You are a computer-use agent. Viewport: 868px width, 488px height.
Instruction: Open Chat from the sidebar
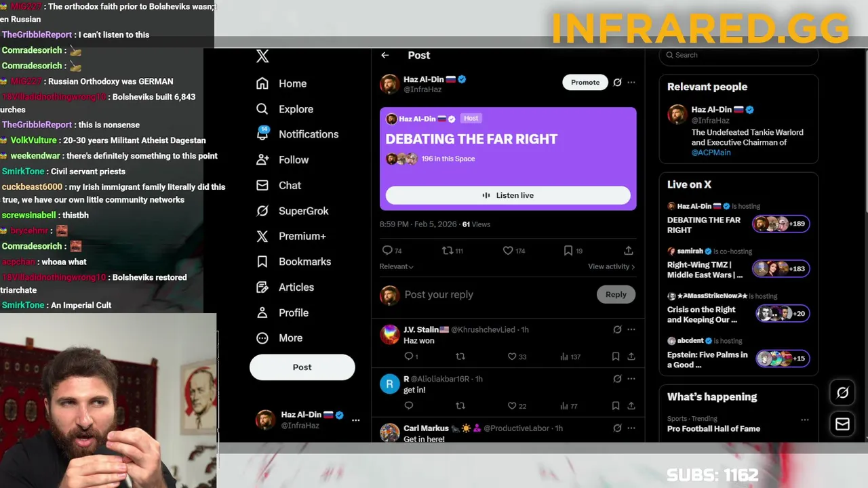[279, 185]
